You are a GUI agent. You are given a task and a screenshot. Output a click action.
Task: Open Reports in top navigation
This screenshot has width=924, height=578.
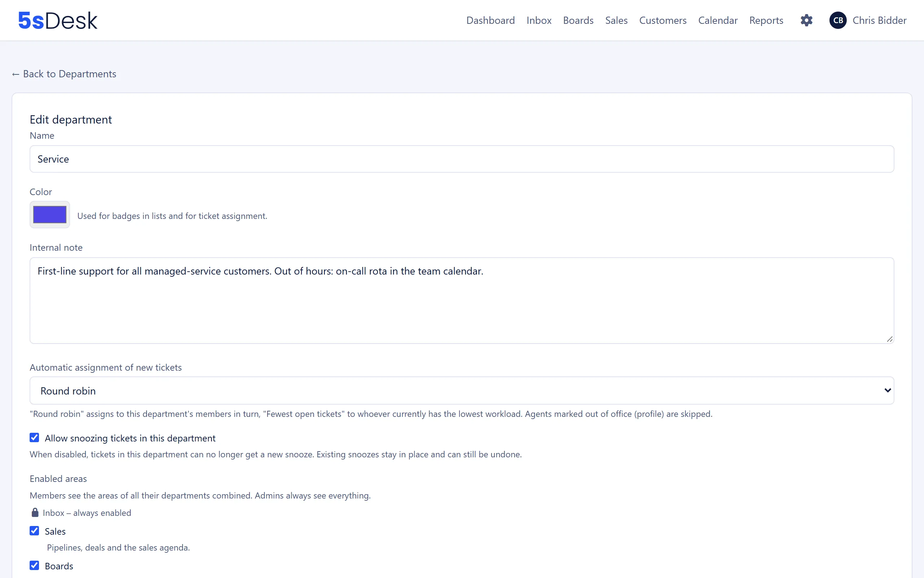pyautogui.click(x=766, y=20)
